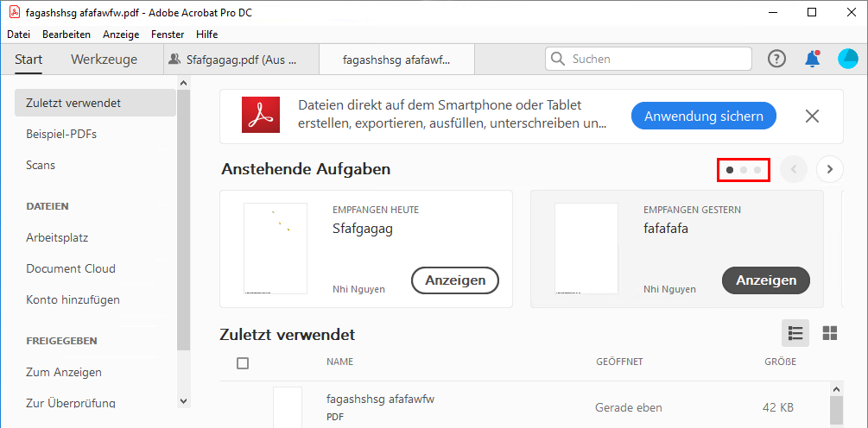Open the blue profile avatar
This screenshot has height=428, width=868.
pos(848,59)
